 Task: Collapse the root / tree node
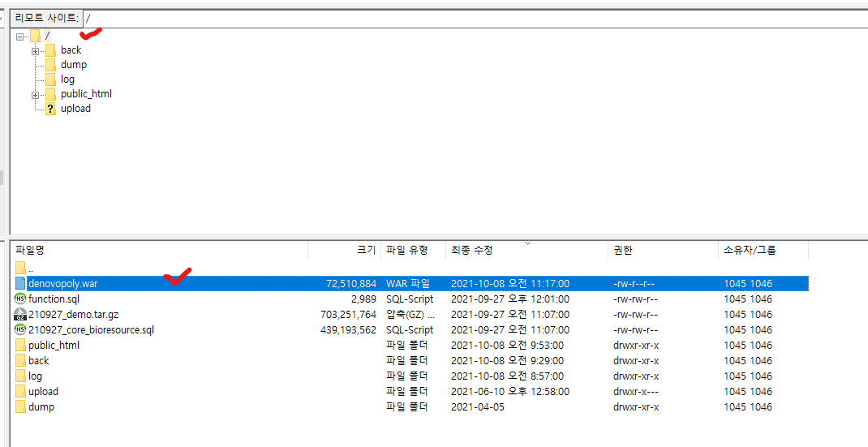click(x=20, y=37)
